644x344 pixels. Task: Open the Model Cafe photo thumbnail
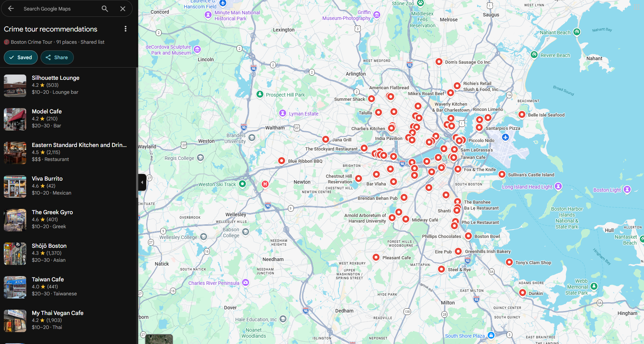pyautogui.click(x=15, y=119)
